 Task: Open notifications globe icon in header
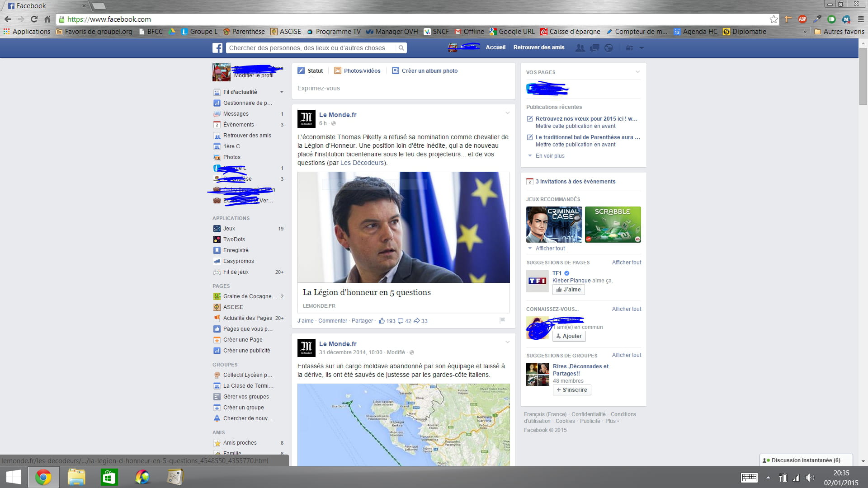[x=609, y=48]
